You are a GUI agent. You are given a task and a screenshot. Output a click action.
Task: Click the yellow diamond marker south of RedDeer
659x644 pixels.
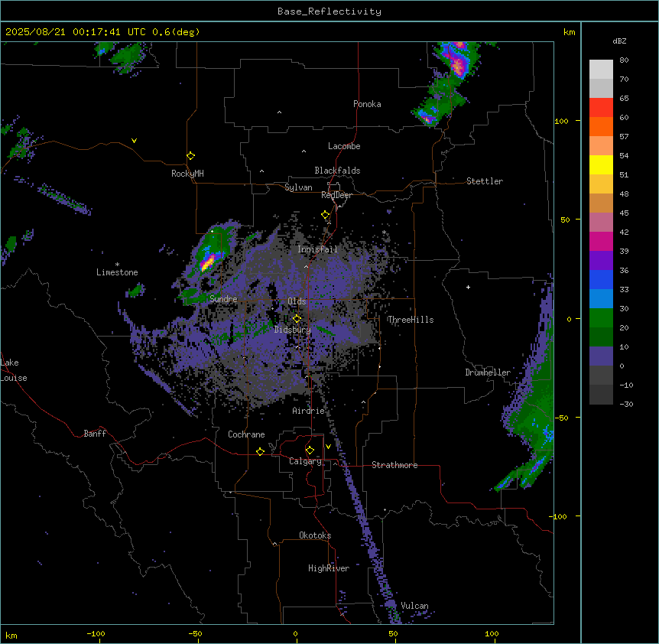(x=326, y=215)
